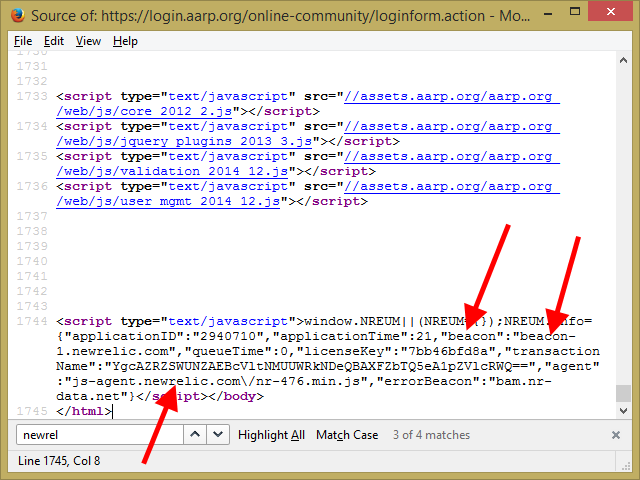Image resolution: width=640 pixels, height=480 pixels.
Task: Click the scrollbar up arrow
Action: pyautogui.click(x=623, y=62)
